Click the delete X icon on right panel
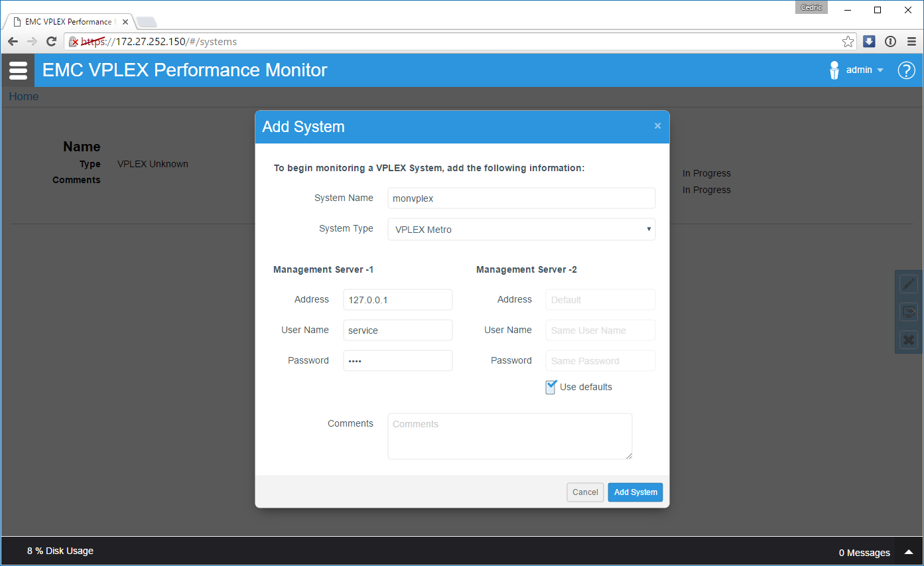Image resolution: width=924 pixels, height=566 pixels. (908, 340)
